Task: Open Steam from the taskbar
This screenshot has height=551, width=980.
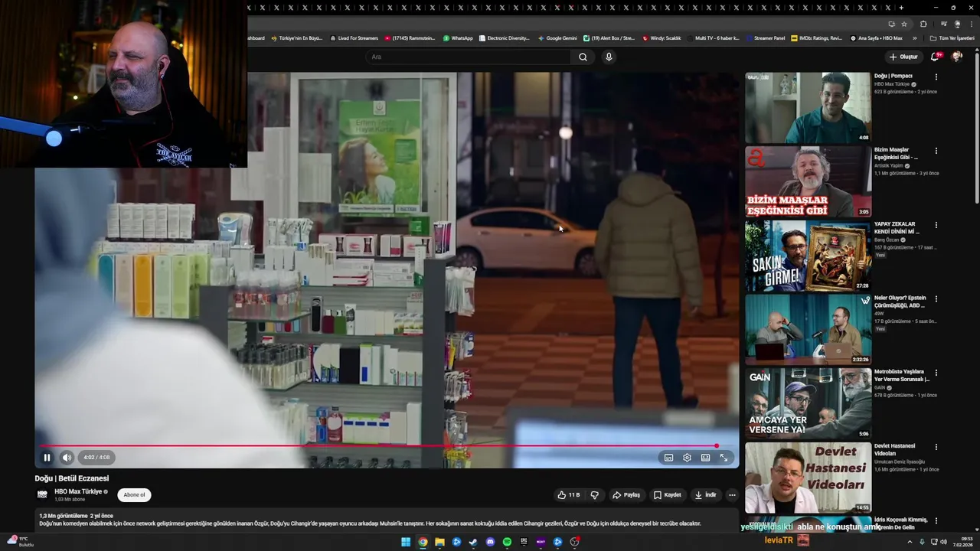Action: (473, 542)
